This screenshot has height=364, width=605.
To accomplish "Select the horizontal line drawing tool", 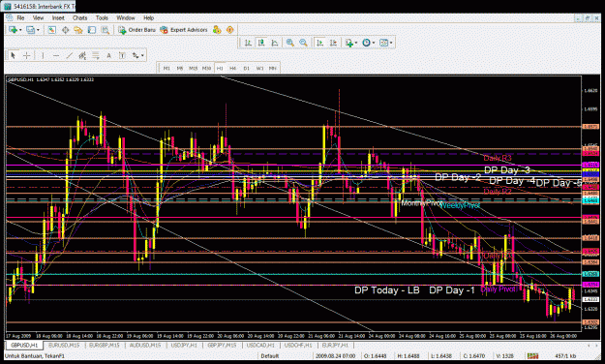I will click(x=56, y=55).
